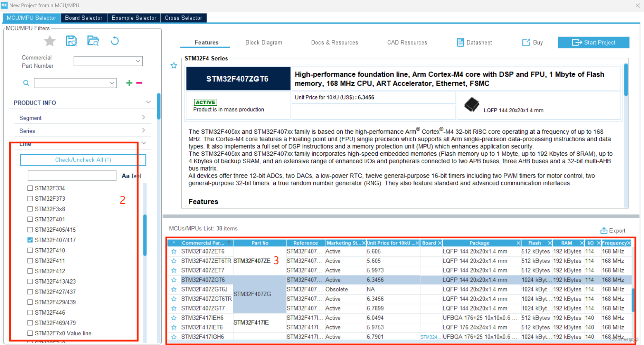The image size is (644, 345).
Task: Click the magnifier search icon
Action: (26, 83)
